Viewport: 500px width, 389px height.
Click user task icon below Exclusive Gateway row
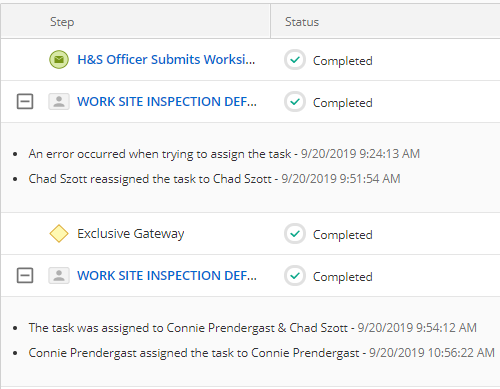[59, 275]
